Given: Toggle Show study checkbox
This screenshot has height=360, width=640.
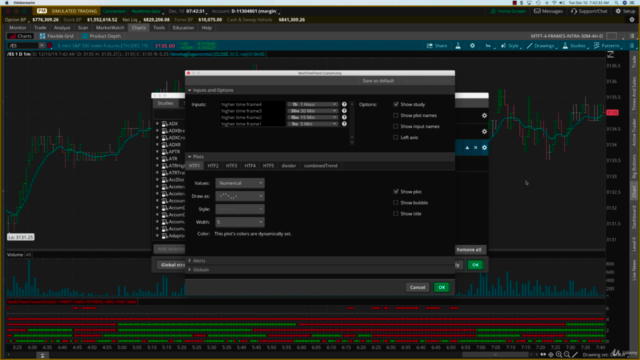Looking at the screenshot, I should (396, 104).
